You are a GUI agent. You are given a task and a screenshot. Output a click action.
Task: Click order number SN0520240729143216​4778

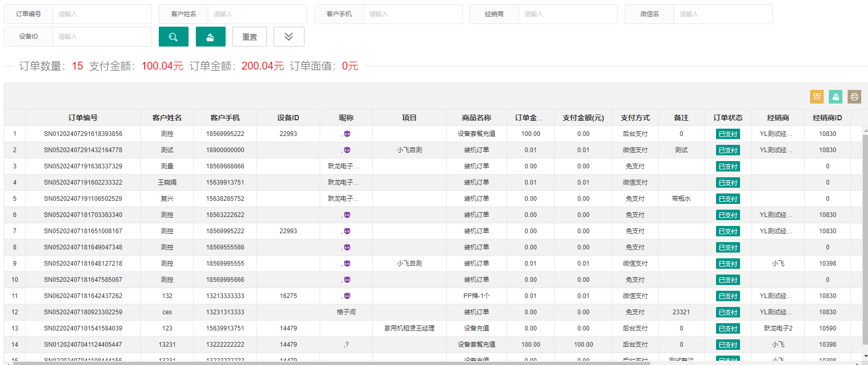click(83, 150)
